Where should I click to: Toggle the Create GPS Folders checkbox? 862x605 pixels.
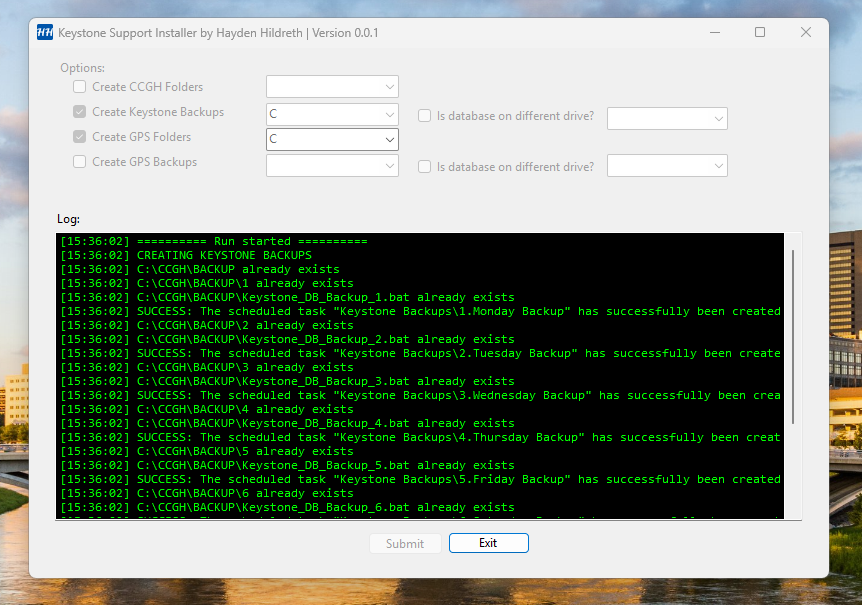pos(80,137)
